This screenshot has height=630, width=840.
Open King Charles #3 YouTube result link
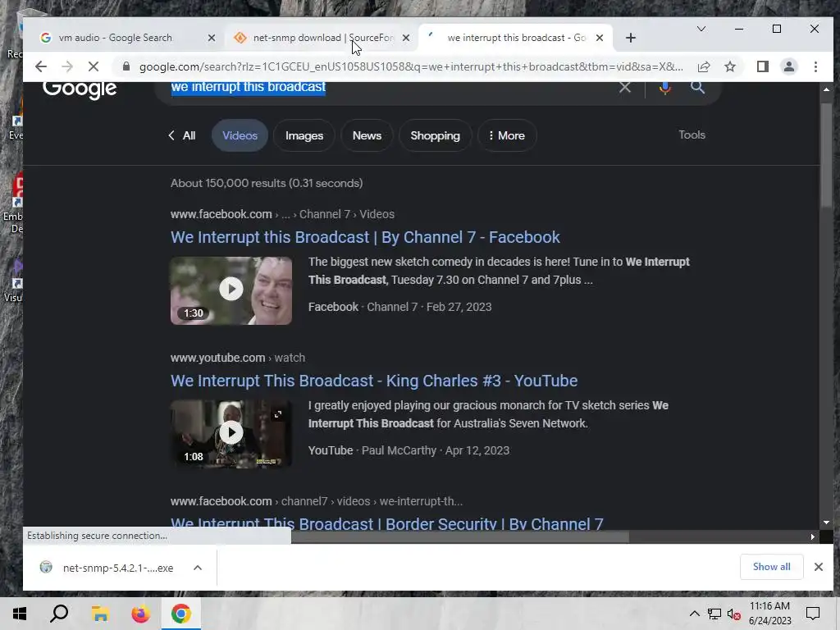[x=374, y=381]
